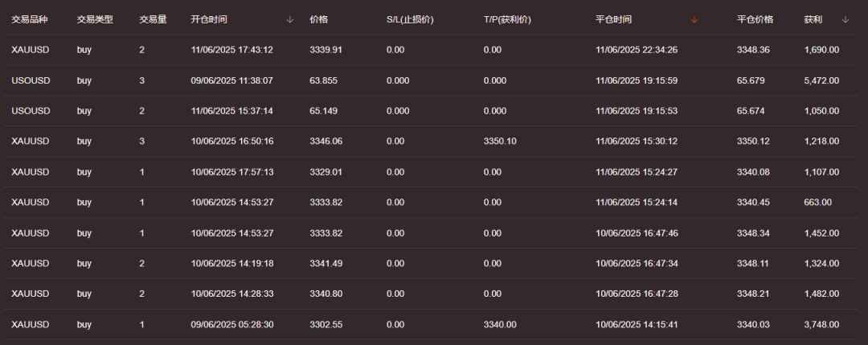Click the S/L(止损价) column header

410,19
